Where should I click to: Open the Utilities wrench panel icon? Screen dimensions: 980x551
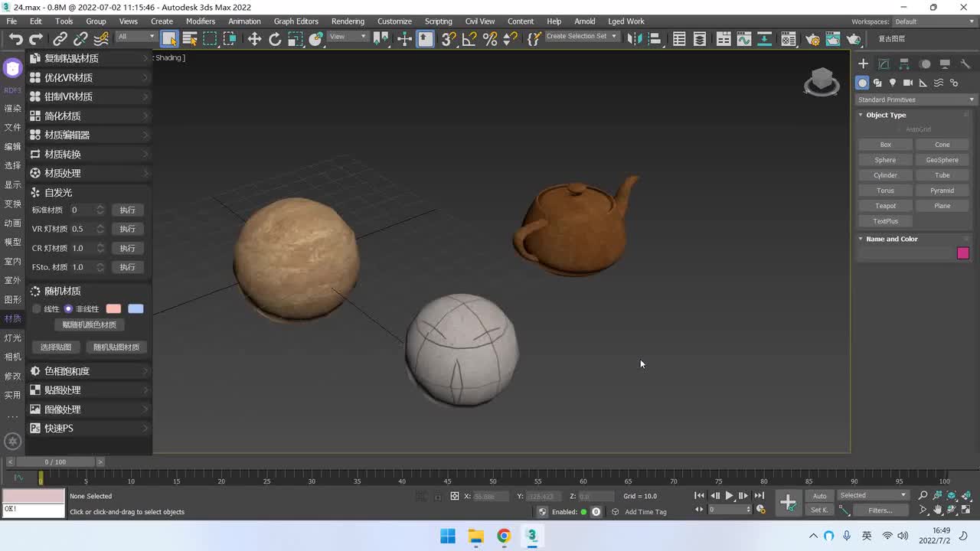[x=965, y=64]
